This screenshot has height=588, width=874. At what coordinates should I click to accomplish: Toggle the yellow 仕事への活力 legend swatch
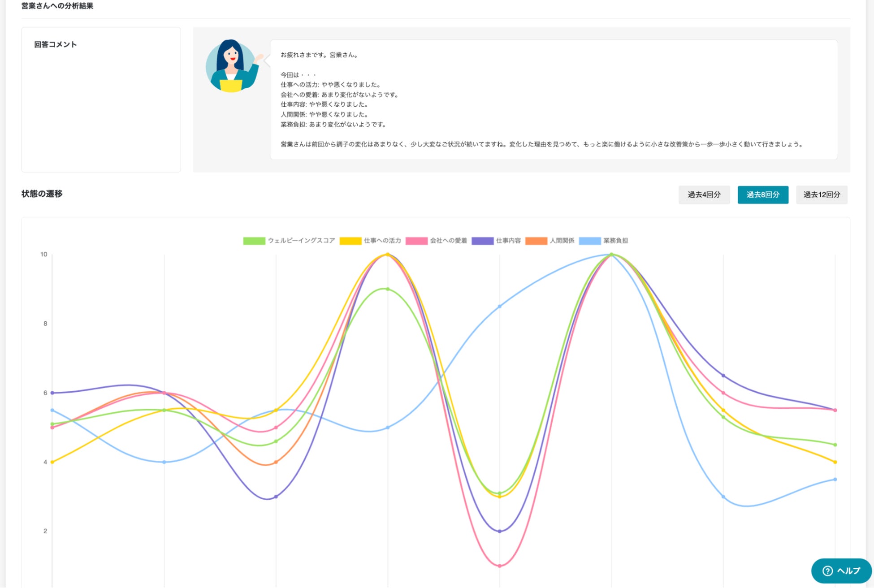pos(350,241)
